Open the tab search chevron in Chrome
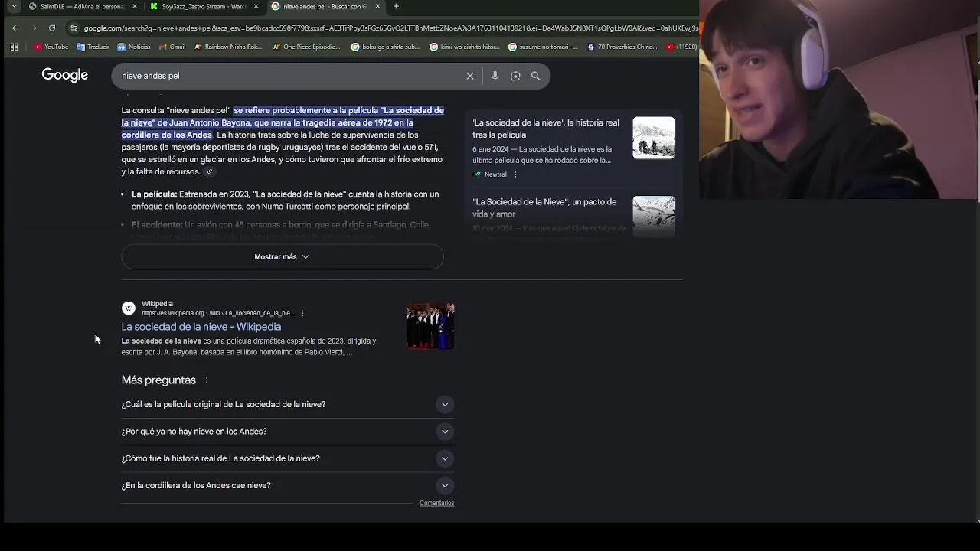 point(14,6)
